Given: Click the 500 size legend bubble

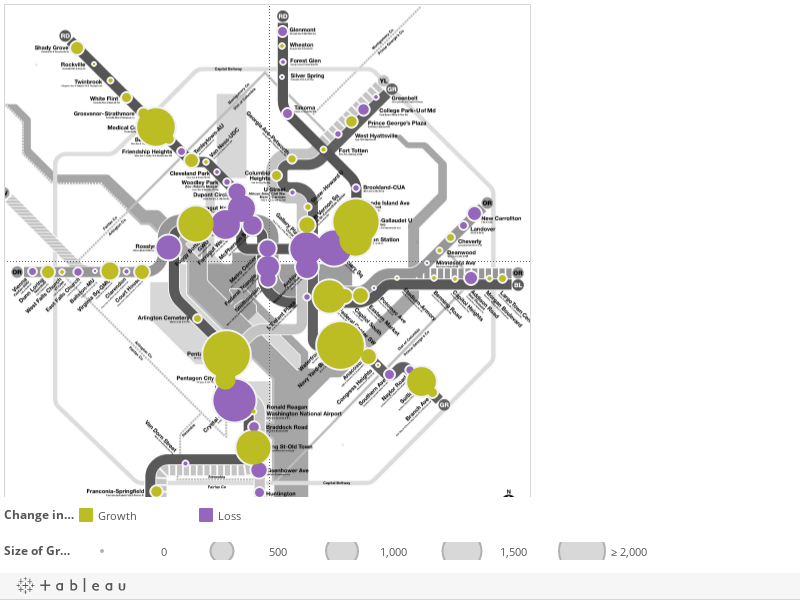Looking at the screenshot, I should coord(222,551).
